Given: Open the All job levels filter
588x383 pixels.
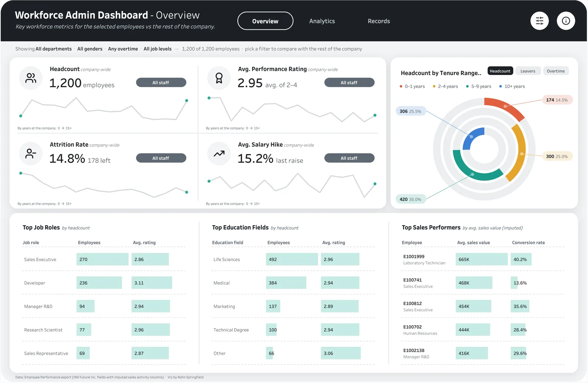Looking at the screenshot, I should tap(157, 49).
